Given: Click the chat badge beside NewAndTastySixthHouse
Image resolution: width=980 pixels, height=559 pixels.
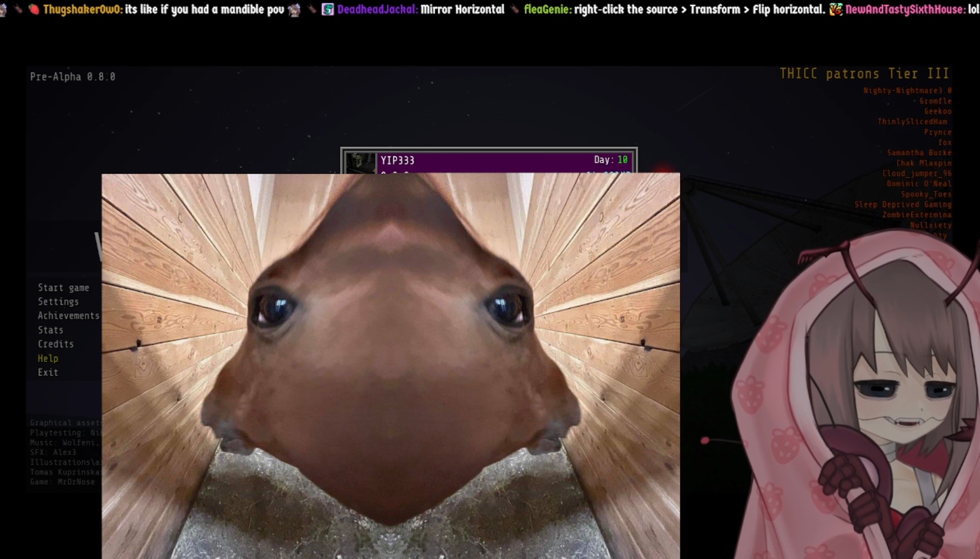Looking at the screenshot, I should (836, 9).
